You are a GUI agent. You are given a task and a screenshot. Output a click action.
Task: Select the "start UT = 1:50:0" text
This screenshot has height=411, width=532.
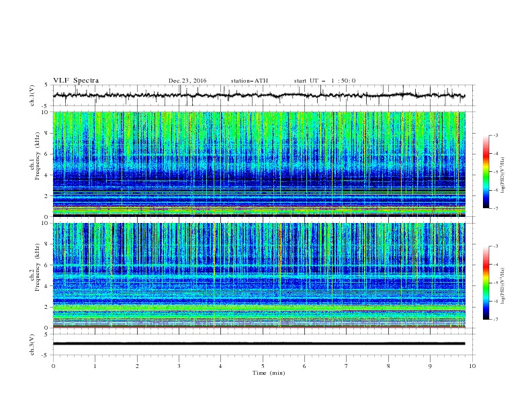[324, 81]
